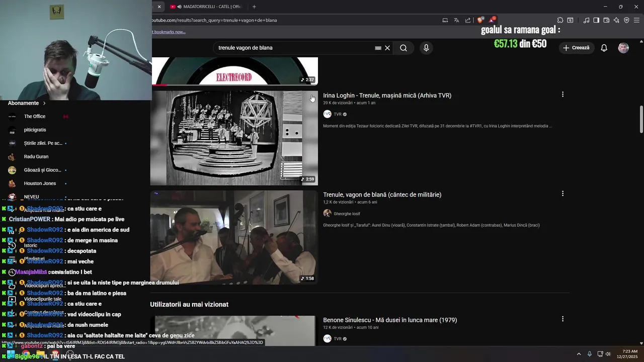Image resolution: width=644 pixels, height=362 pixels.
Task: Open the Brave VPN shield icon
Action: 626,20
